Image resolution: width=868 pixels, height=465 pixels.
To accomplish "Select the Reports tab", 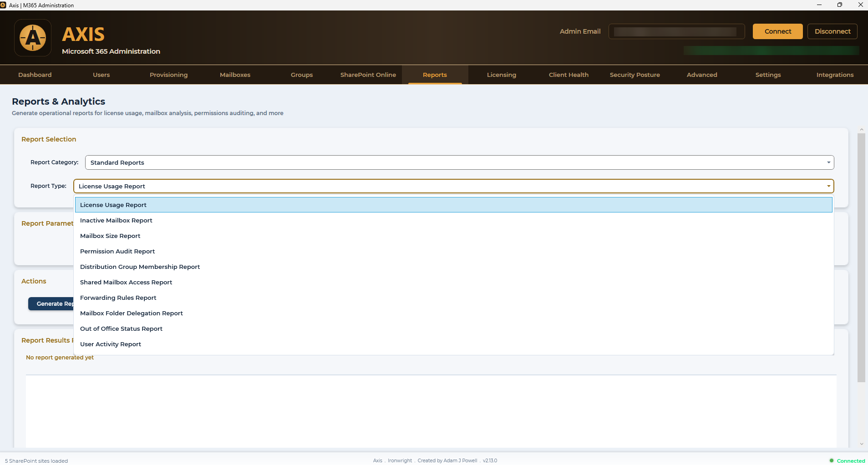I will click(435, 75).
